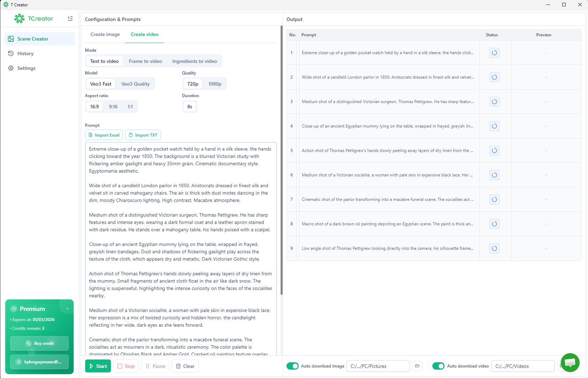Click the Import Excel button

pyautogui.click(x=104, y=135)
